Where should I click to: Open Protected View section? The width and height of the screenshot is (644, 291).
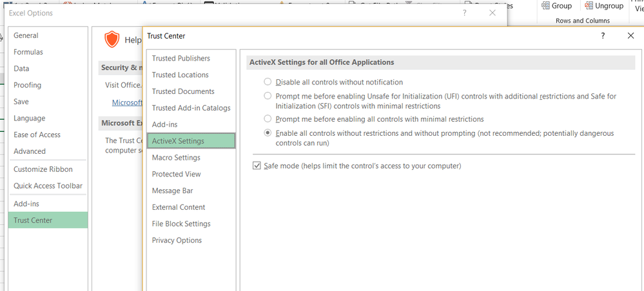(191, 174)
